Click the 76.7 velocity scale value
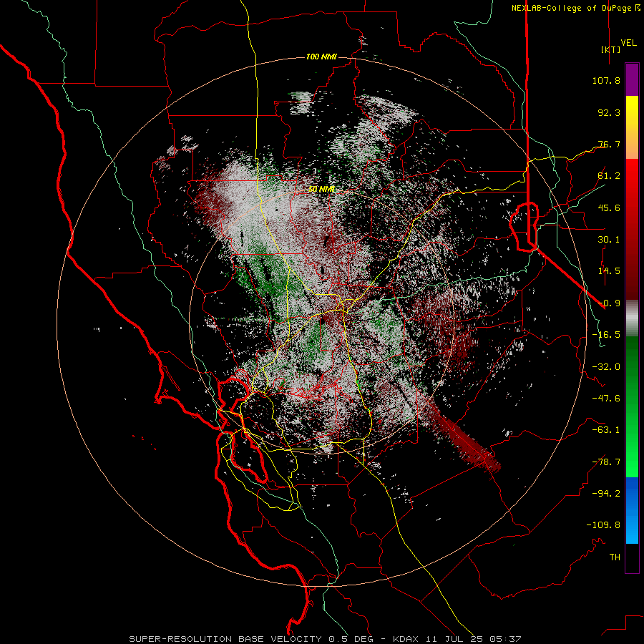Viewport: 644px width, 644px height. click(609, 144)
